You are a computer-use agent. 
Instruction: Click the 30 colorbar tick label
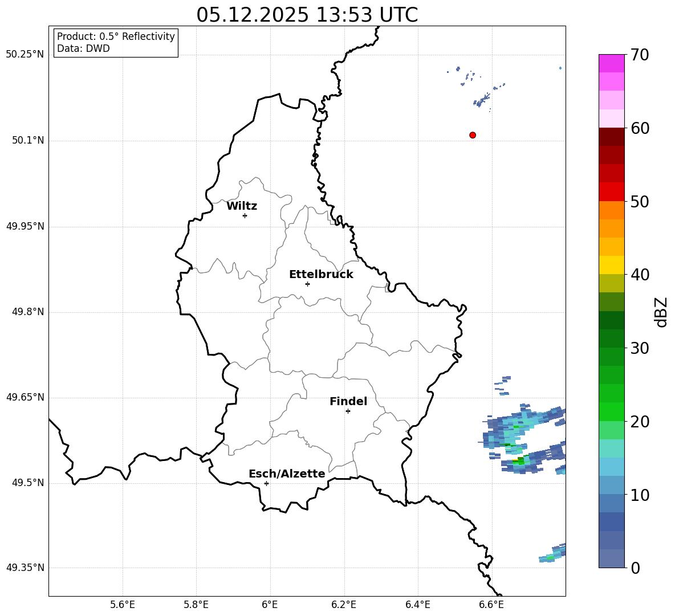pyautogui.click(x=640, y=348)
